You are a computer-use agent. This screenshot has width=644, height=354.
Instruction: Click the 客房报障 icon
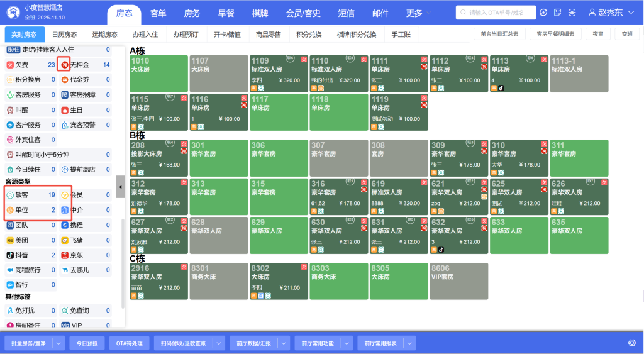(x=65, y=95)
